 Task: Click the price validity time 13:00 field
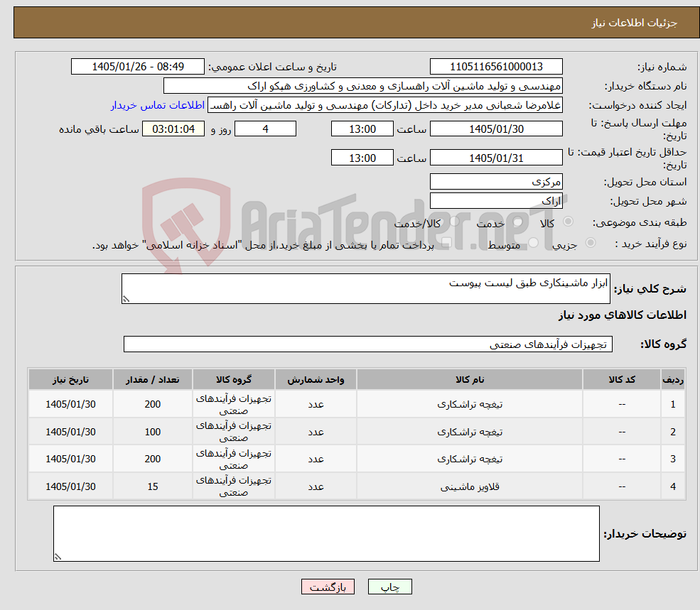tap(362, 158)
